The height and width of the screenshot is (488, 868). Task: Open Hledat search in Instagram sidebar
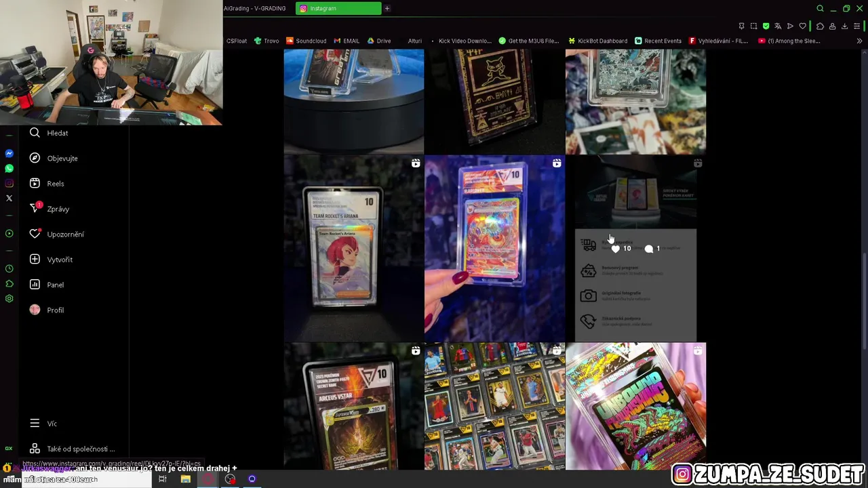click(48, 133)
